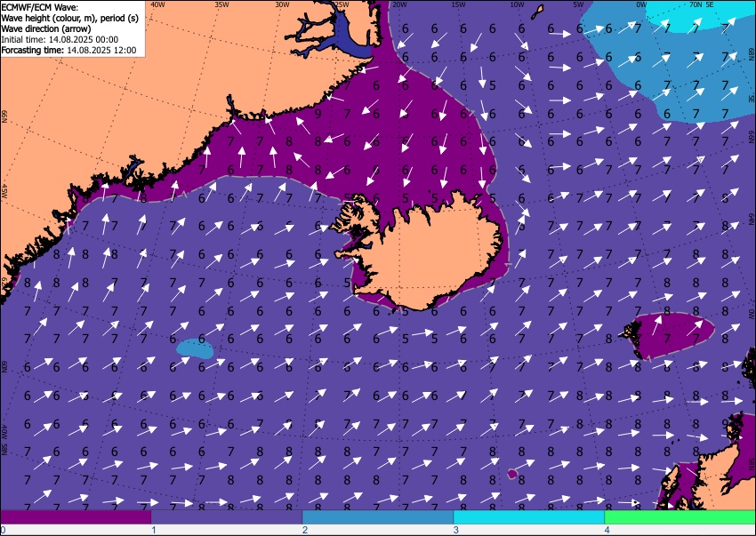This screenshot has height=536, width=756.
Task: Click the 70N latitude label
Action: [696, 4]
